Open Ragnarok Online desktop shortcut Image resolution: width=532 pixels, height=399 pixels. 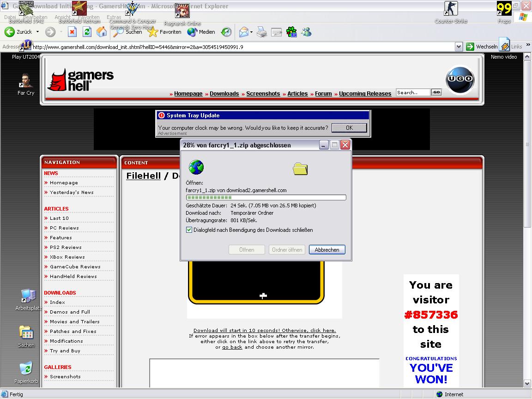(x=182, y=14)
